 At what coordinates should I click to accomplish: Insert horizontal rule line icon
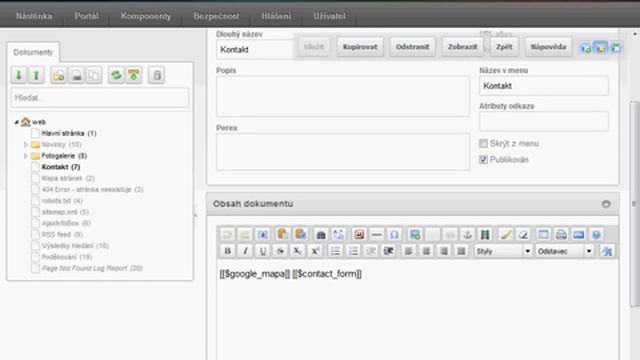click(377, 234)
